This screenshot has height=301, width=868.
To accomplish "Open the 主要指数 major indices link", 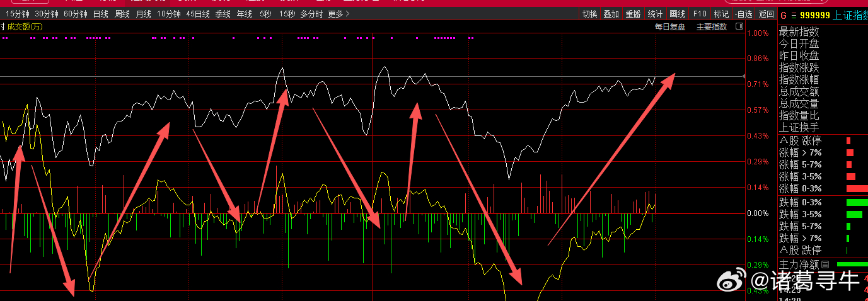I will click(x=712, y=27).
